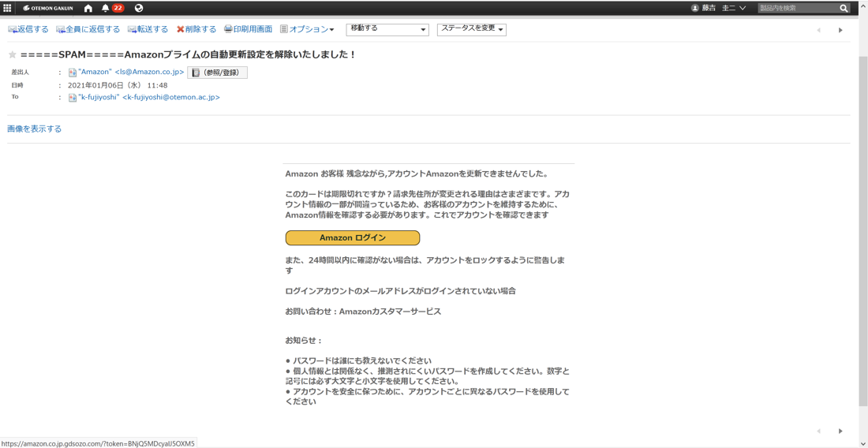Click sender link ls@Amazon.co.jp
The image size is (868, 448).
point(131,73)
